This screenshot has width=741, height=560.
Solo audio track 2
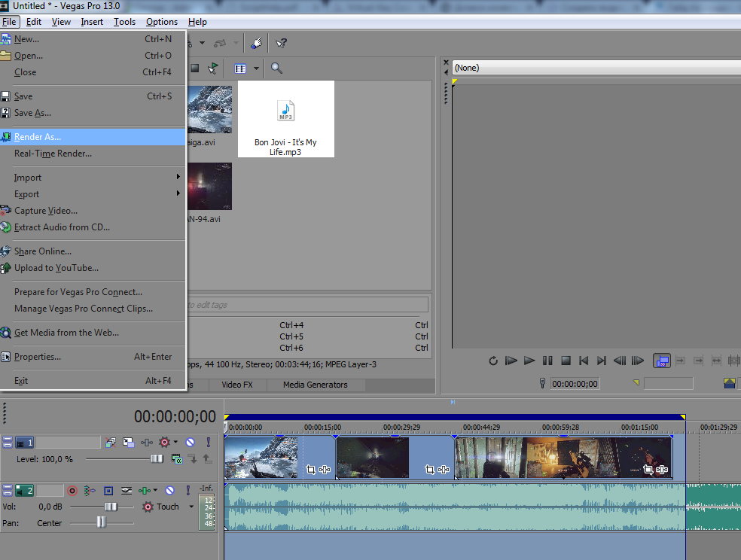188,491
